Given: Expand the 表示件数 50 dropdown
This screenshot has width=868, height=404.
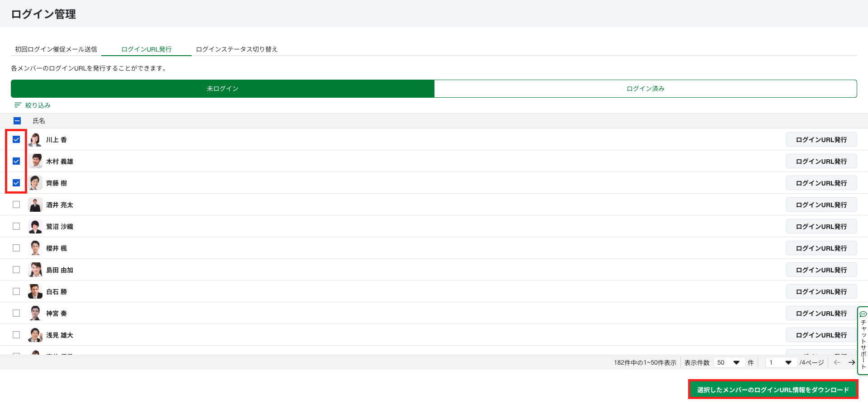Looking at the screenshot, I should tap(729, 362).
